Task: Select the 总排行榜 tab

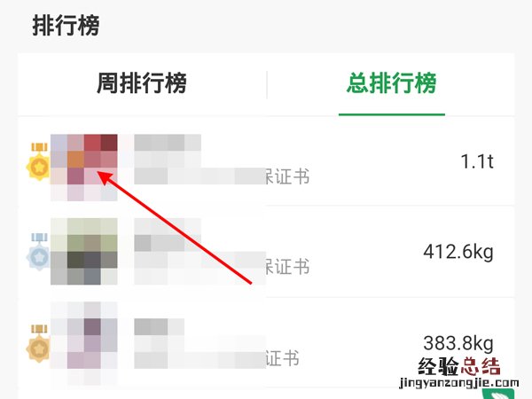Action: click(x=392, y=83)
